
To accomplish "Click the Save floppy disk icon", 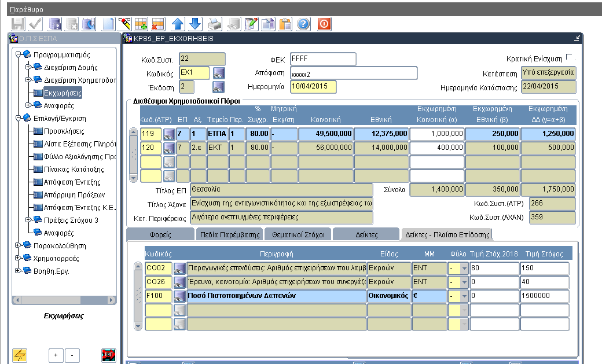I will [18, 24].
